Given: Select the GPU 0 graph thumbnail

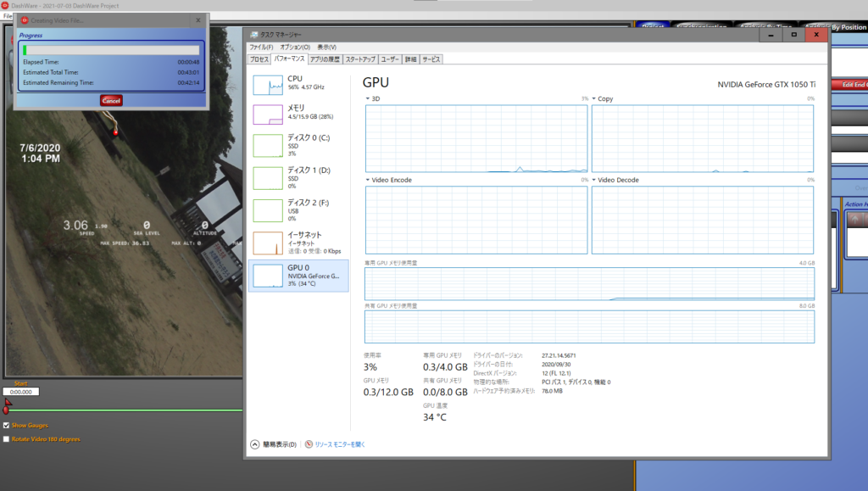Looking at the screenshot, I should click(268, 275).
